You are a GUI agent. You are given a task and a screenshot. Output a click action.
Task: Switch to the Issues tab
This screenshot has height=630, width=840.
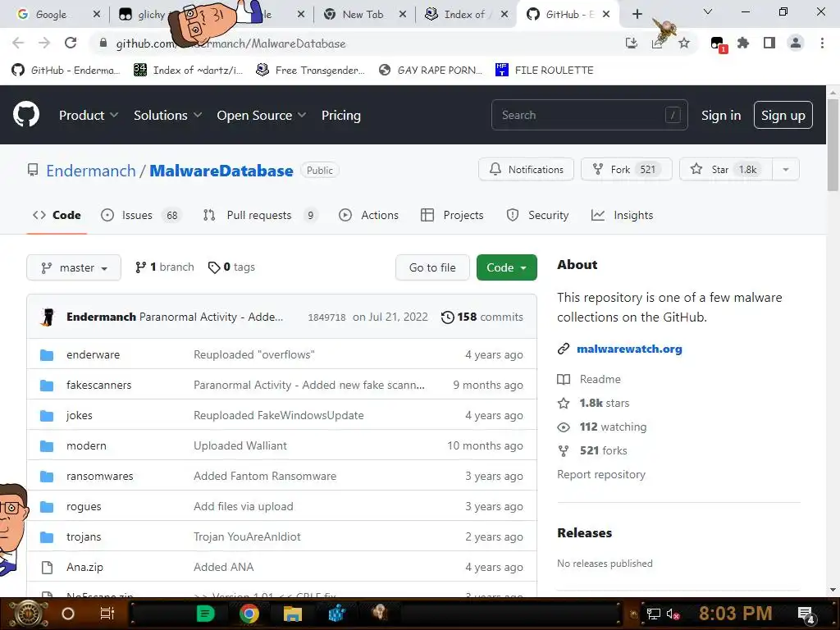pos(142,216)
